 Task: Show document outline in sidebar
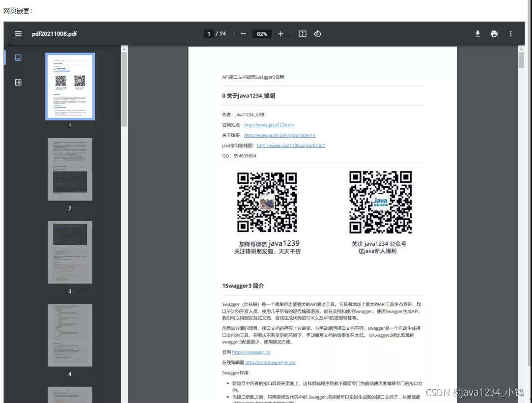pos(18,82)
